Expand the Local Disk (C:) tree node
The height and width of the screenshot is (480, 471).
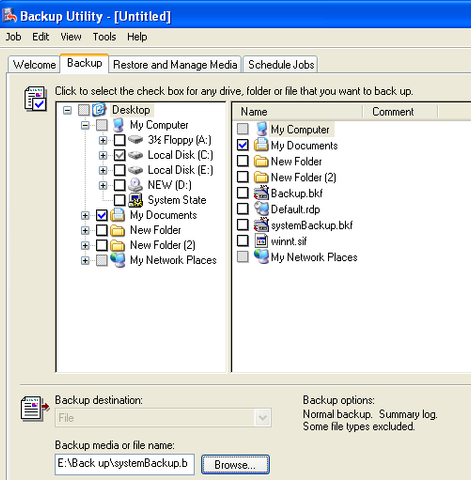[x=103, y=155]
